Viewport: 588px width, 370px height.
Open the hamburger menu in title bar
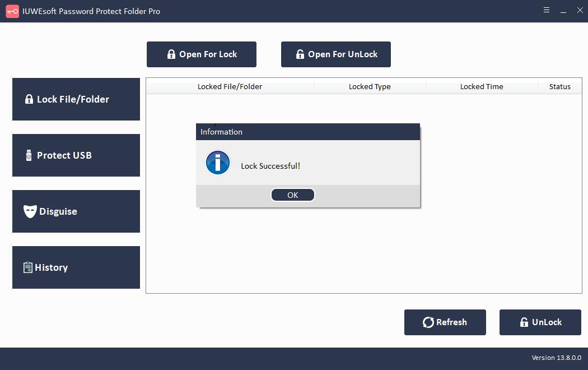tap(546, 10)
